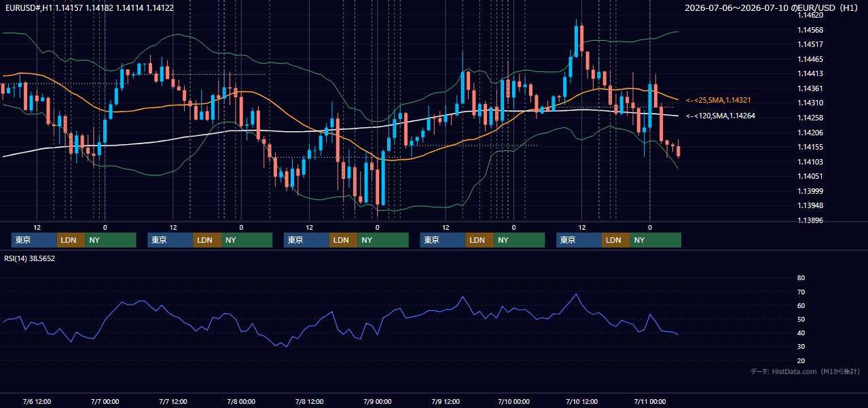This screenshot has width=868, height=408.
Task: Click price axis label 1.13896
Action: [810, 220]
